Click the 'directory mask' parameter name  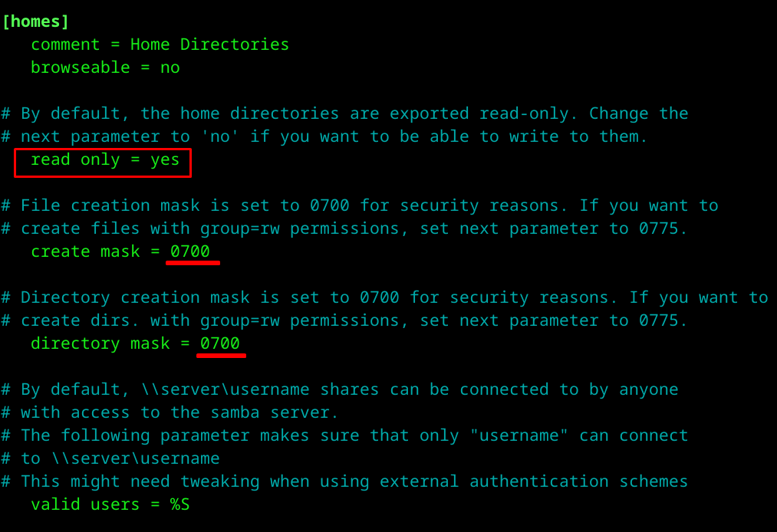100,343
